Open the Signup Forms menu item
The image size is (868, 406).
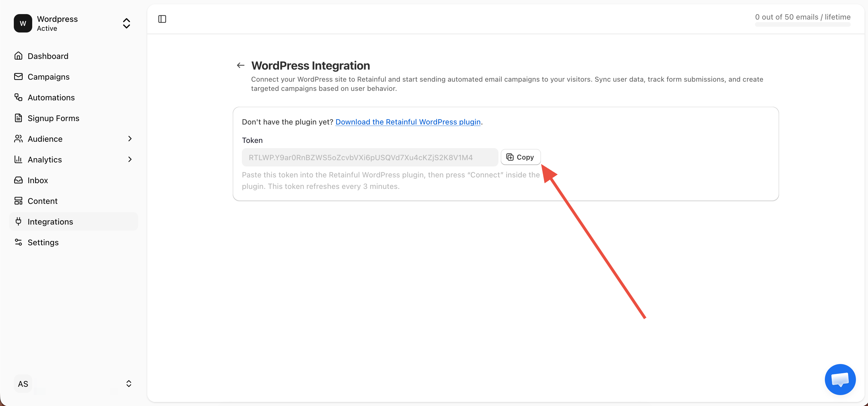coord(73,118)
